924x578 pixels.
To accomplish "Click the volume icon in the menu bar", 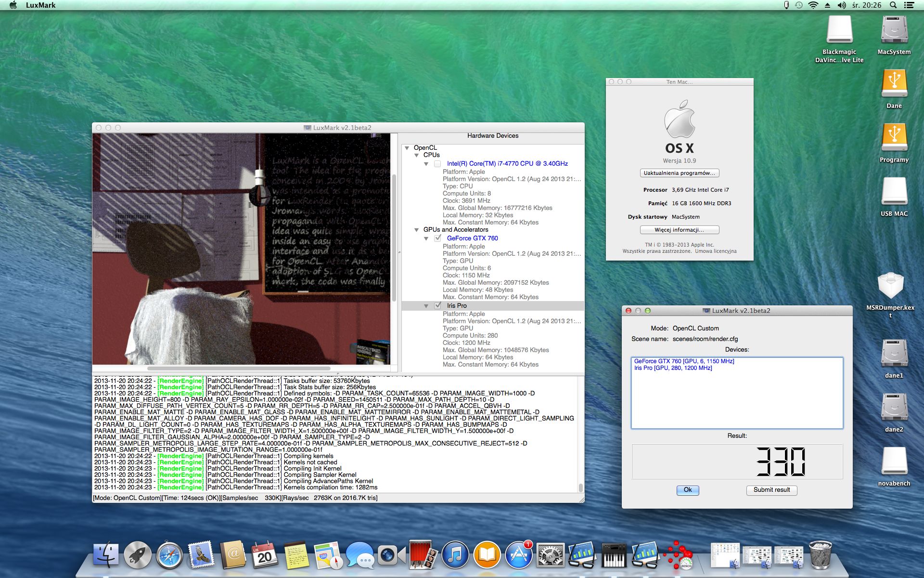I will [841, 5].
